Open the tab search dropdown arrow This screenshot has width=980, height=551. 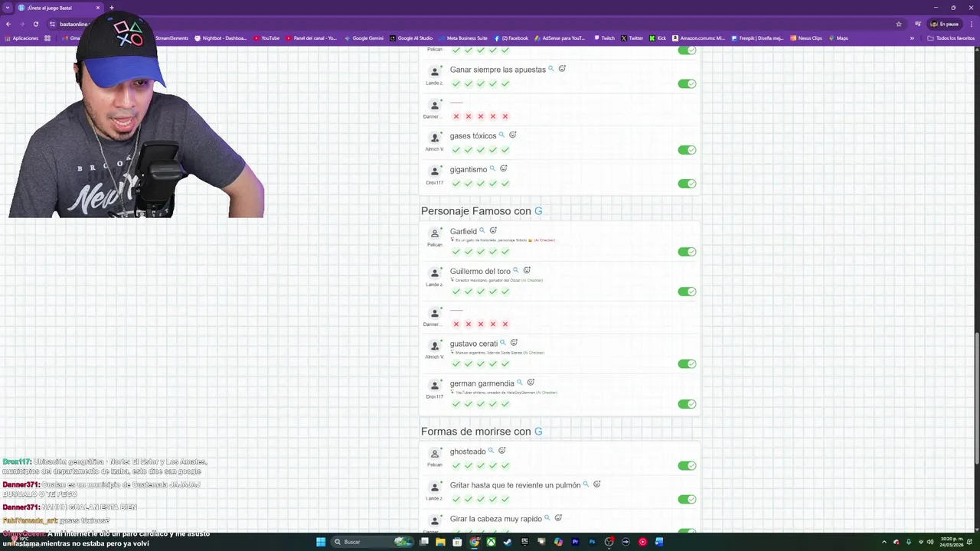(8, 8)
